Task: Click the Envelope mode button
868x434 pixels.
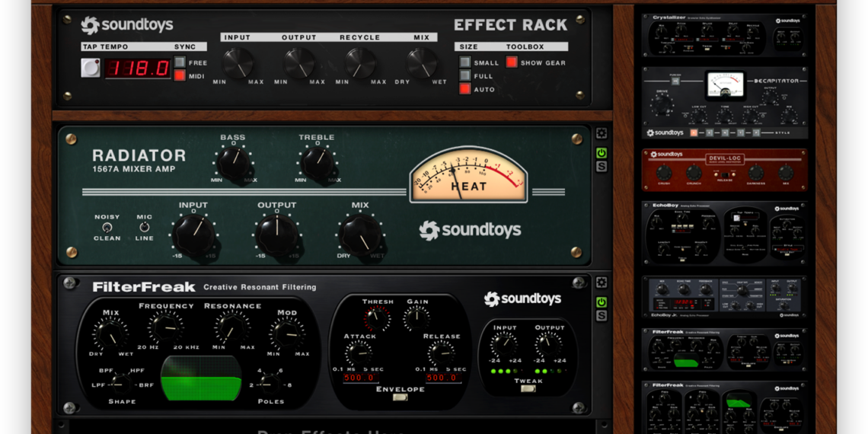Action: click(400, 397)
